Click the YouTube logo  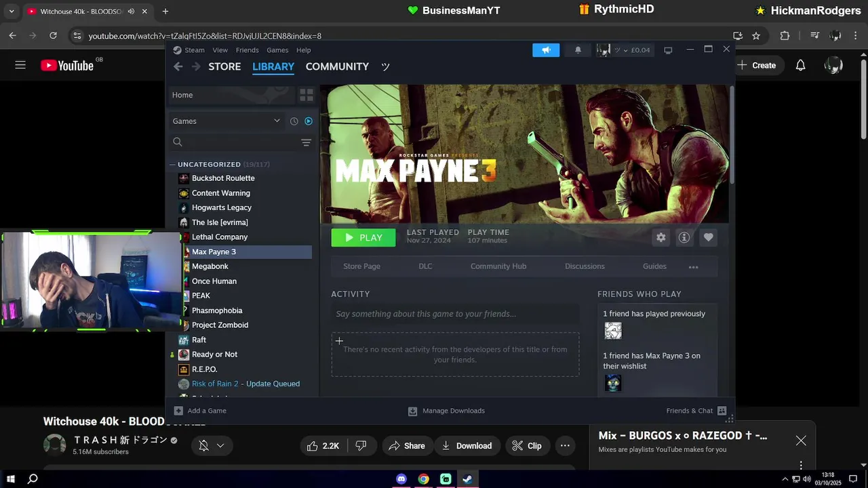(x=67, y=65)
